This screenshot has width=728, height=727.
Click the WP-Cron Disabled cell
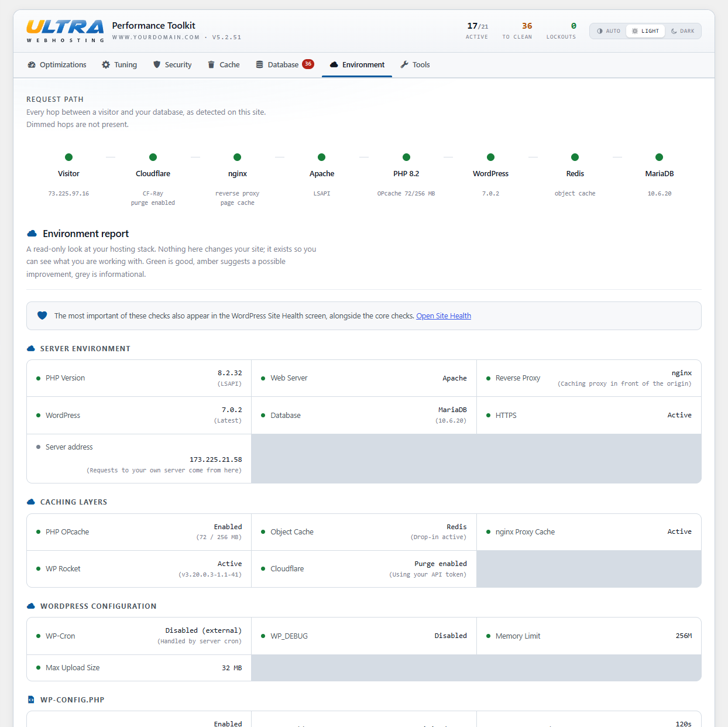[139, 636]
